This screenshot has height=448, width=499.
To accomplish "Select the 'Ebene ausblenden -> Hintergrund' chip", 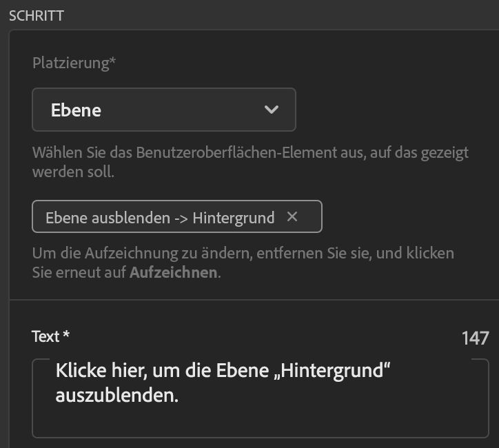I will click(159, 218).
